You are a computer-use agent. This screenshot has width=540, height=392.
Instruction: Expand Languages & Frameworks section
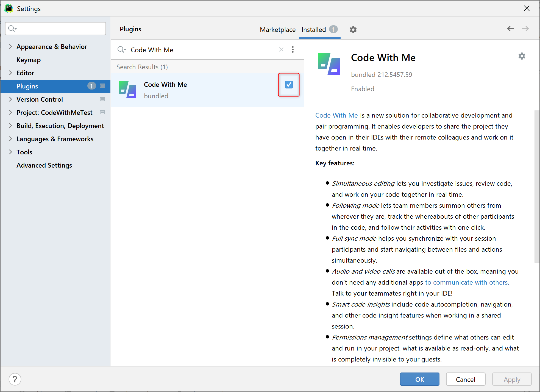10,139
